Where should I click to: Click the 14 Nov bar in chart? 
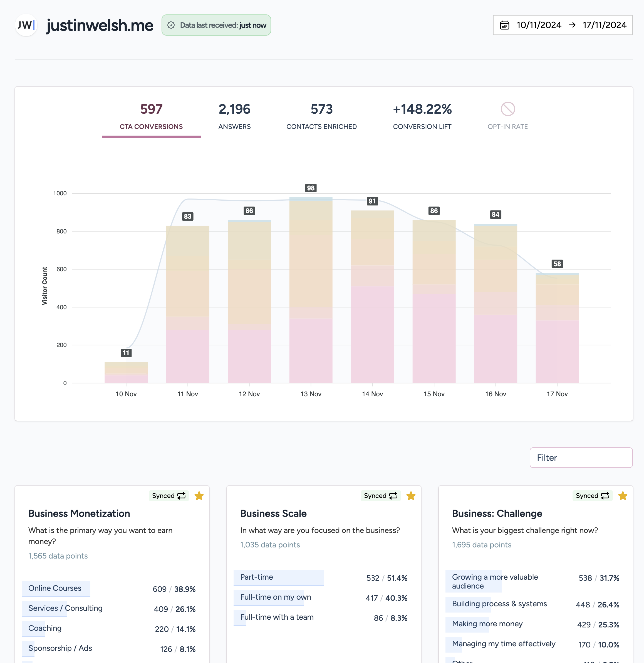(372, 297)
